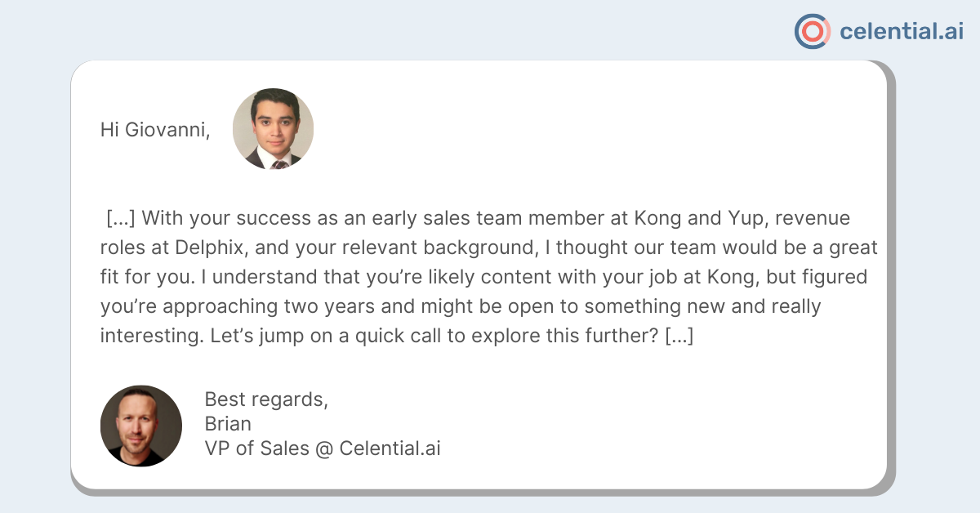Viewport: 980px width, 513px height.
Task: Click "something new and really" text
Action: [705, 306]
